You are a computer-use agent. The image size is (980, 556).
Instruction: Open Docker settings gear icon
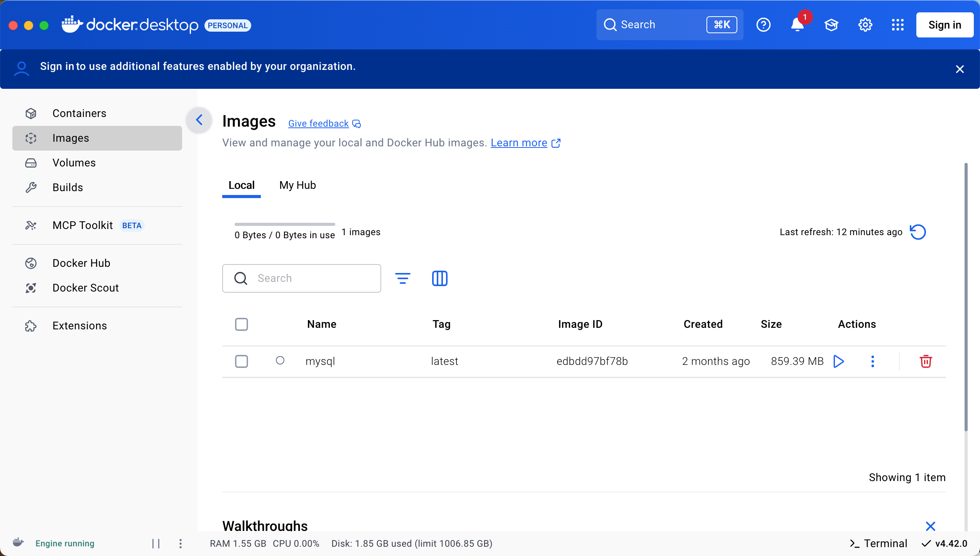865,25
